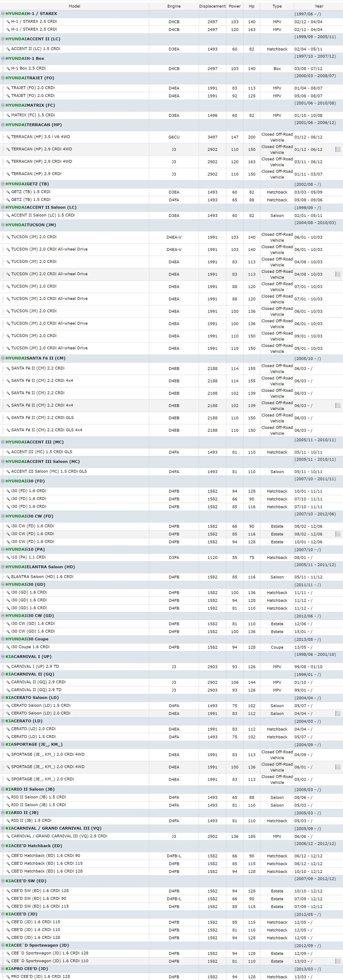Screen dimensions: 343x980
Task: Collapse the HYUNDAI TUCSON (JM) group
Action: [3, 225]
